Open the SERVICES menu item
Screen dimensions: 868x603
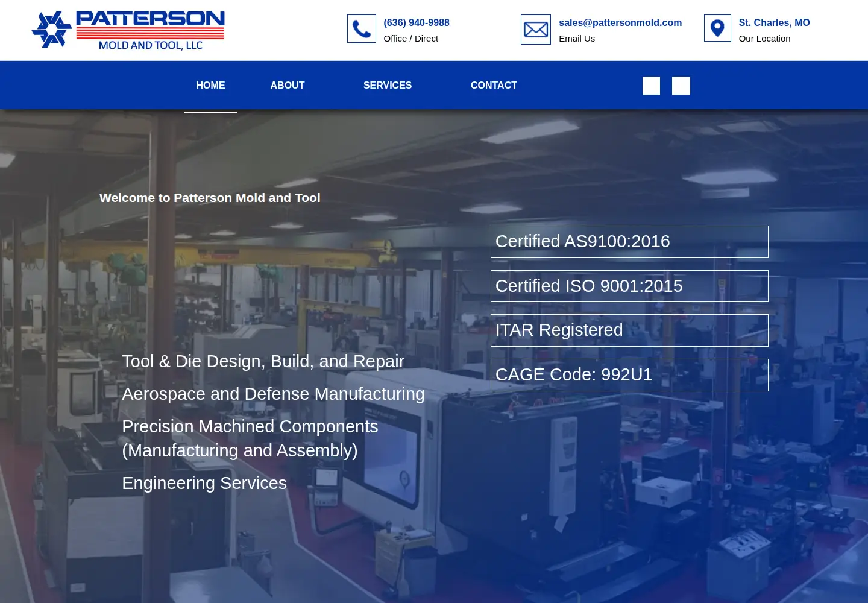(388, 86)
